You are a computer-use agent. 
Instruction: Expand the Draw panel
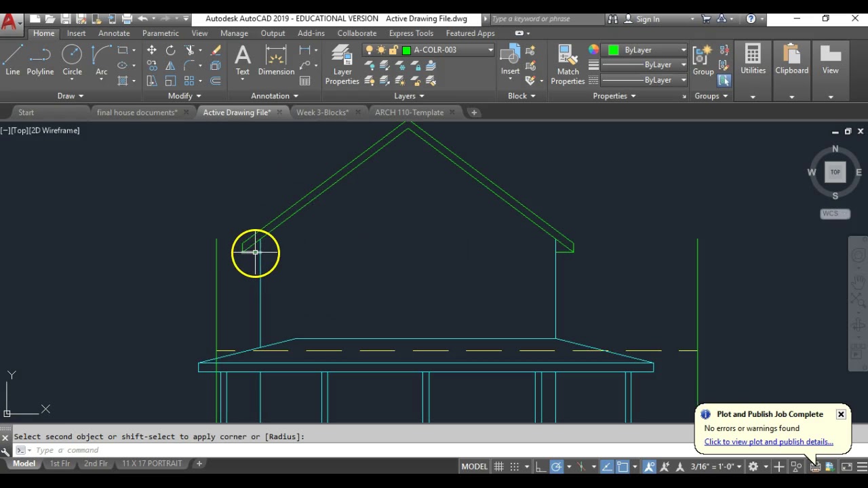pos(71,96)
